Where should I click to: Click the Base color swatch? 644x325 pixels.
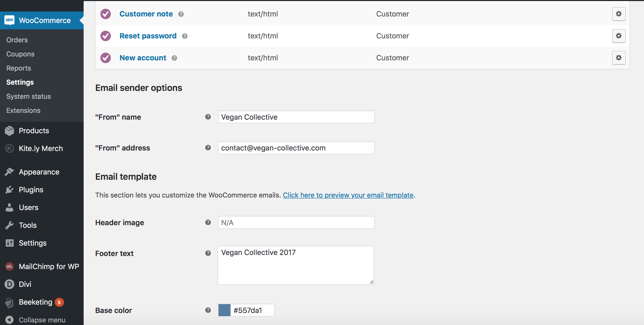point(225,310)
